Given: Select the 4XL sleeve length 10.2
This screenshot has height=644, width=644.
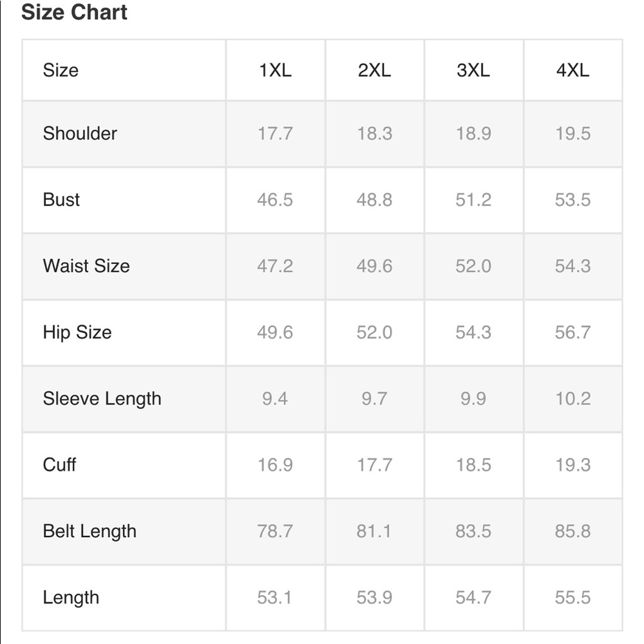Looking at the screenshot, I should click(x=573, y=399).
